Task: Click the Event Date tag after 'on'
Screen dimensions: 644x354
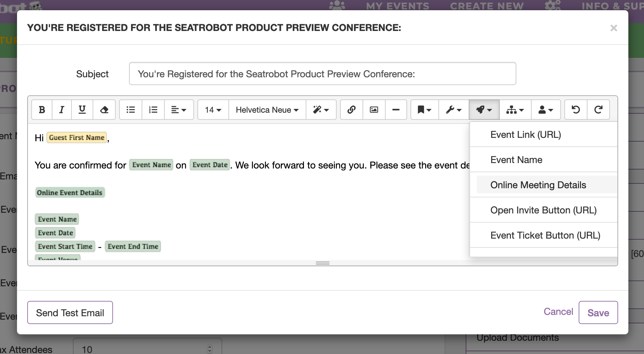Action: (x=210, y=165)
